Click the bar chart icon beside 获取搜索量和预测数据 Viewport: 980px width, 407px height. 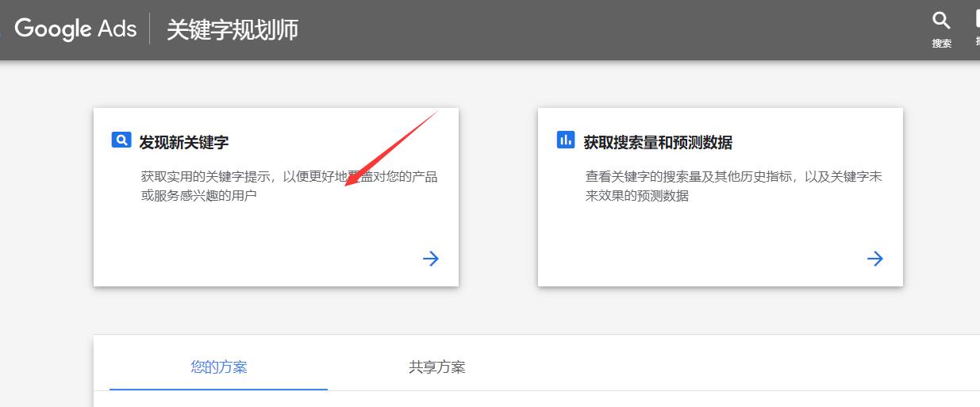(x=566, y=140)
